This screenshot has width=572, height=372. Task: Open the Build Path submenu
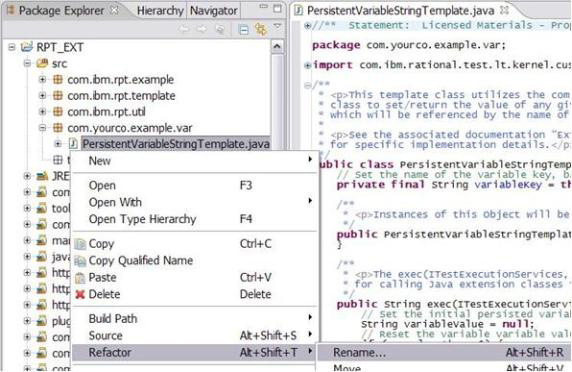pyautogui.click(x=195, y=319)
